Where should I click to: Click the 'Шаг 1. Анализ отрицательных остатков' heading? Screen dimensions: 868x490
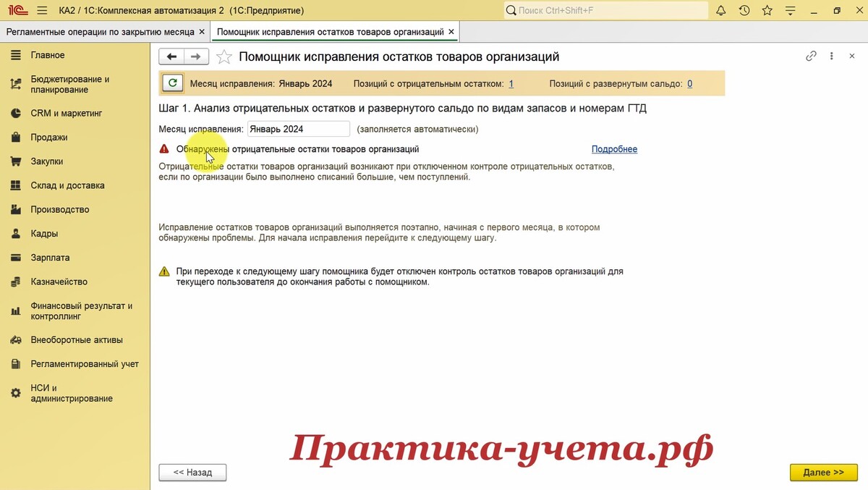402,109
